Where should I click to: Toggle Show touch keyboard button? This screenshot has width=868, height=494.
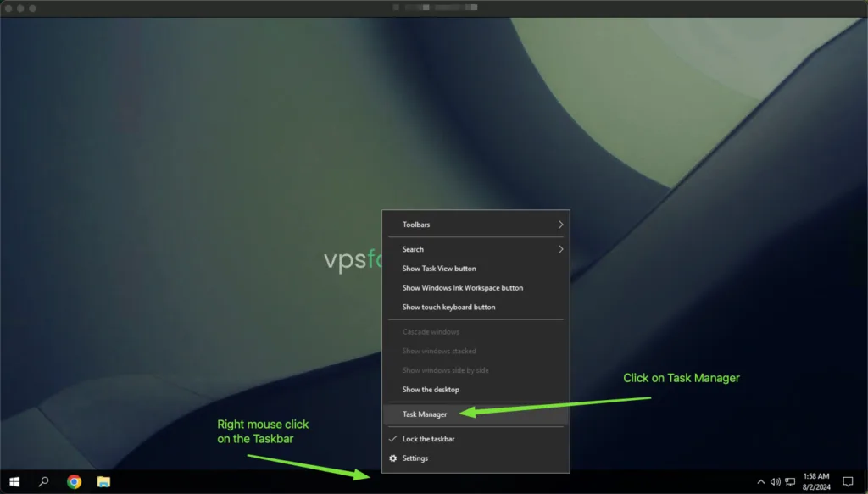click(448, 308)
